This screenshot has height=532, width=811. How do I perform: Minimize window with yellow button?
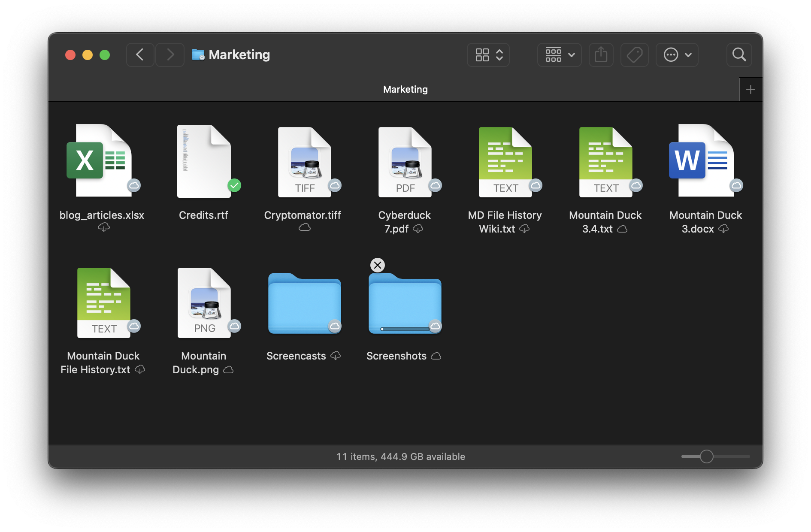point(88,55)
